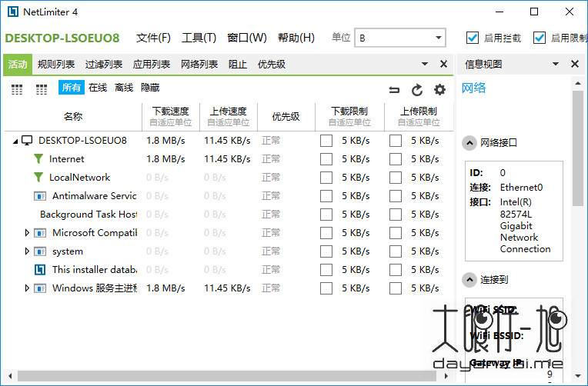
Task: Switch to 应用列表 tab
Action: 152,65
